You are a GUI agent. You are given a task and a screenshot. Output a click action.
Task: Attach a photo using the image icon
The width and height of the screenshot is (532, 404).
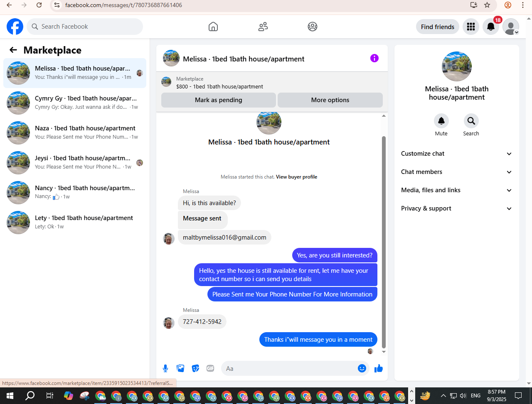[180, 368]
